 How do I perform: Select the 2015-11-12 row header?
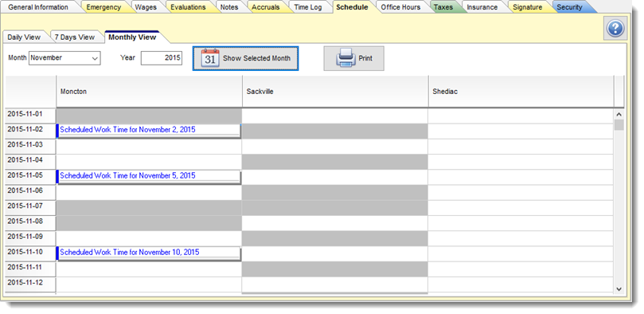pos(30,284)
